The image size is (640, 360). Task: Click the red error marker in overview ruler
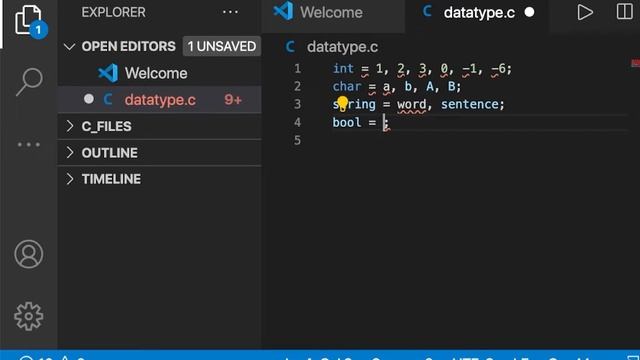[x=636, y=63]
